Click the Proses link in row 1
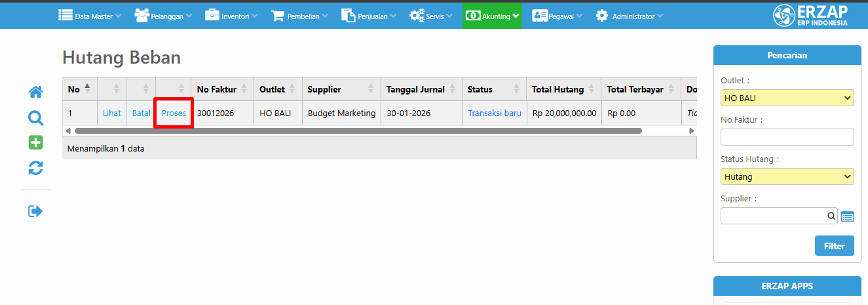 174,113
